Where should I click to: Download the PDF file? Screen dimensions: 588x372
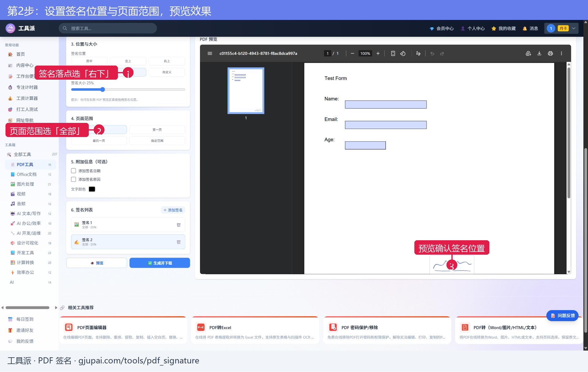pos(539,53)
